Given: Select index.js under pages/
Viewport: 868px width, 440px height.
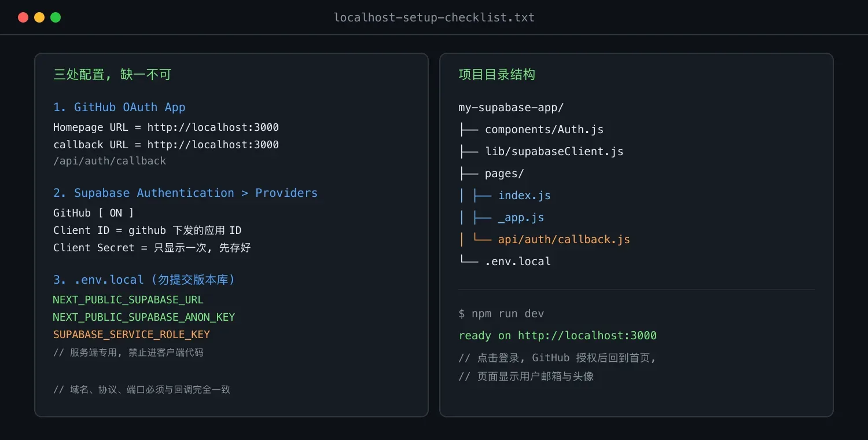Looking at the screenshot, I should [524, 196].
